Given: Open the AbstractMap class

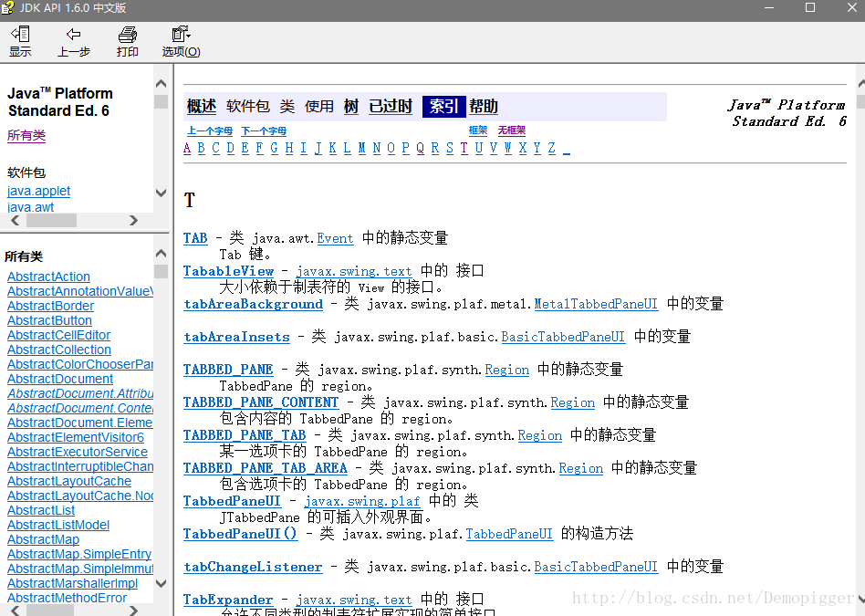Looking at the screenshot, I should point(43,540).
